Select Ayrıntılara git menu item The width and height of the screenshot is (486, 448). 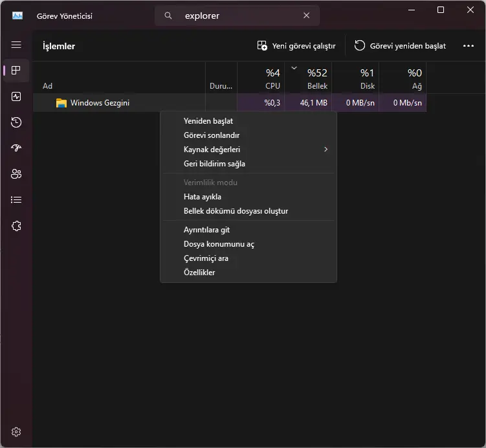[x=249, y=230]
